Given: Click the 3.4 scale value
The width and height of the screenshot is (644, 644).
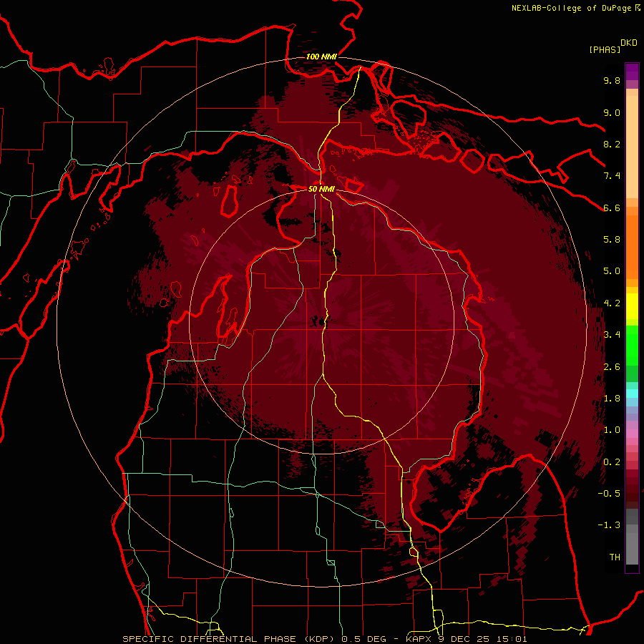Looking at the screenshot, I should pos(612,335).
